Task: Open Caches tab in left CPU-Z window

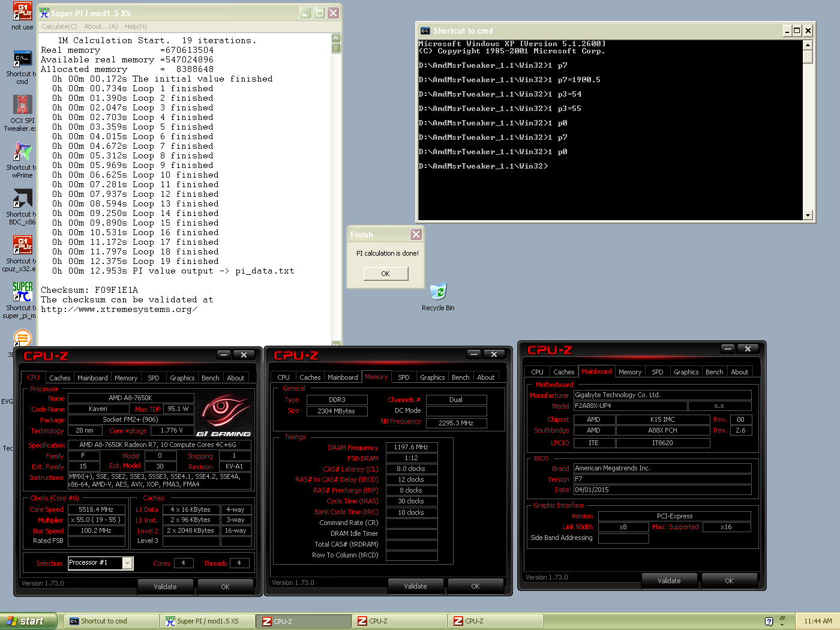Action: click(60, 378)
